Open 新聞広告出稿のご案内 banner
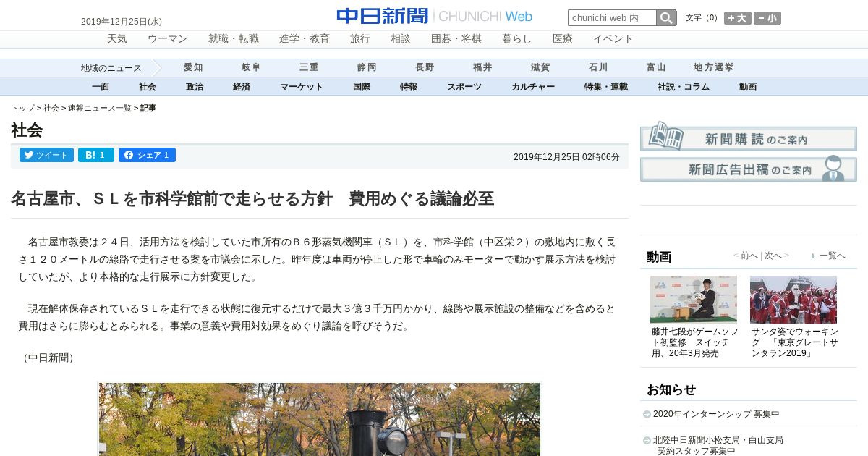The height and width of the screenshot is (456, 868). coord(749,169)
